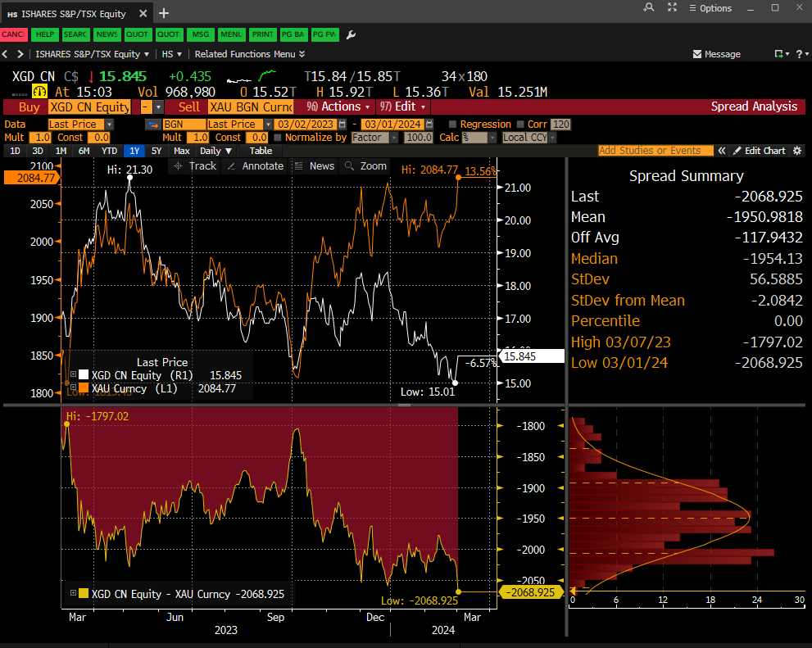Select the YTD range tab
The width and height of the screenshot is (812, 648).
(109, 151)
